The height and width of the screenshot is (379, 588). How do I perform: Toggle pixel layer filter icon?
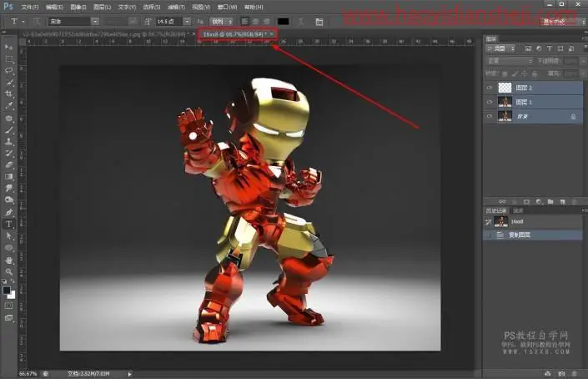tap(529, 48)
